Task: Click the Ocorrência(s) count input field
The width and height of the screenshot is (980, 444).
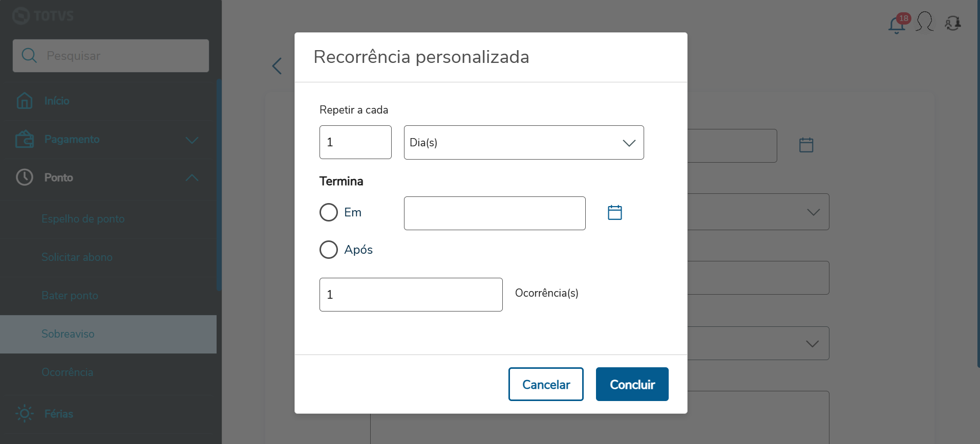Action: [x=411, y=295]
